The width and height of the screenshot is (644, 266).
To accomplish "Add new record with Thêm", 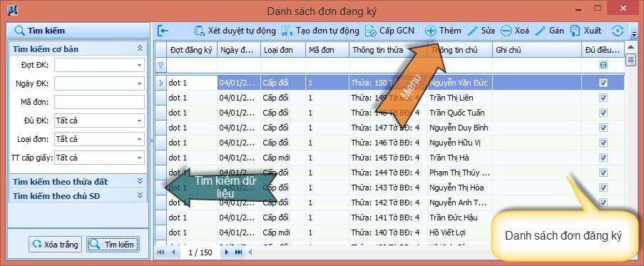I will point(430,31).
